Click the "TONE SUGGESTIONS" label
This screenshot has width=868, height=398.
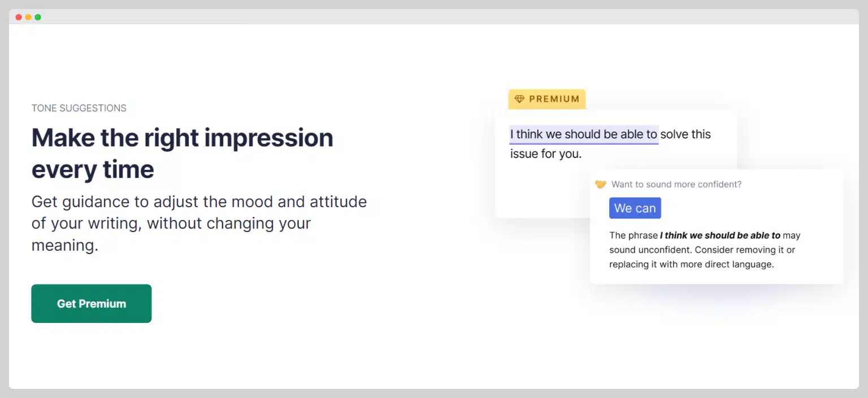(x=79, y=108)
